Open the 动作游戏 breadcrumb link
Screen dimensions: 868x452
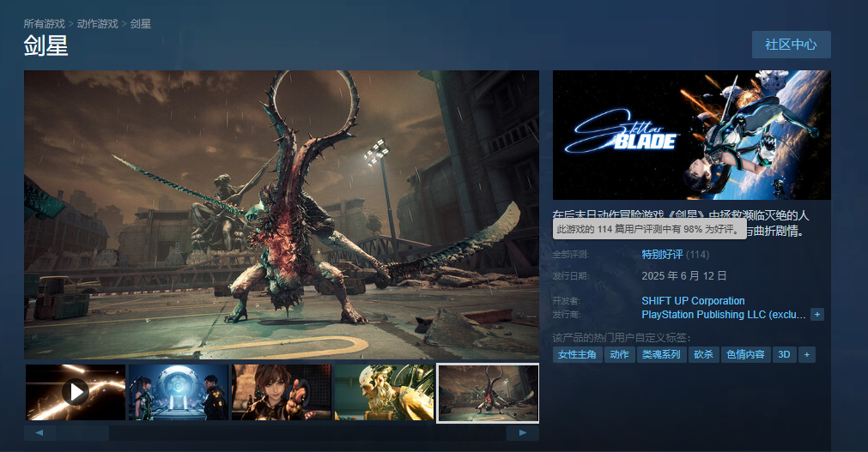pos(97,24)
